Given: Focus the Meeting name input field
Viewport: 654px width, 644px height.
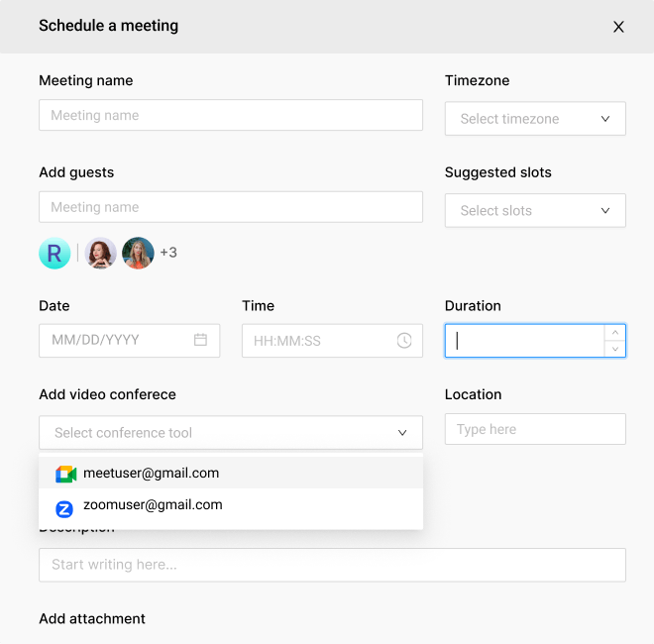Looking at the screenshot, I should point(231,115).
